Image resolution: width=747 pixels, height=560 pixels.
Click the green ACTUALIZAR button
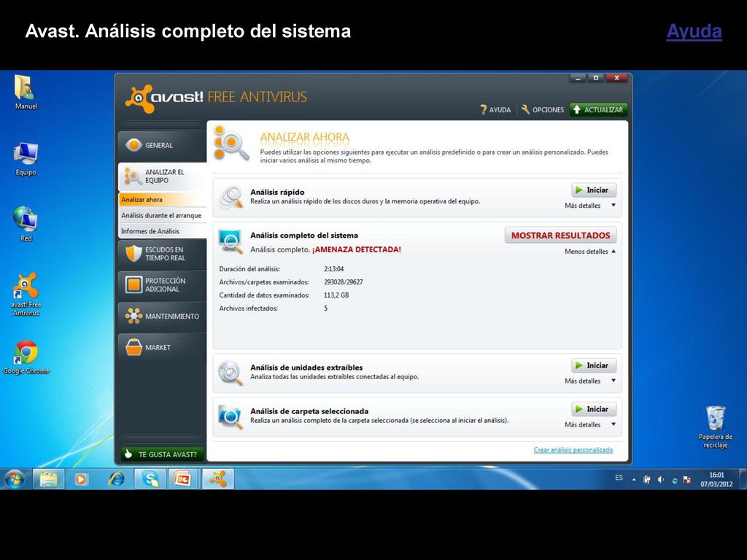tap(598, 110)
